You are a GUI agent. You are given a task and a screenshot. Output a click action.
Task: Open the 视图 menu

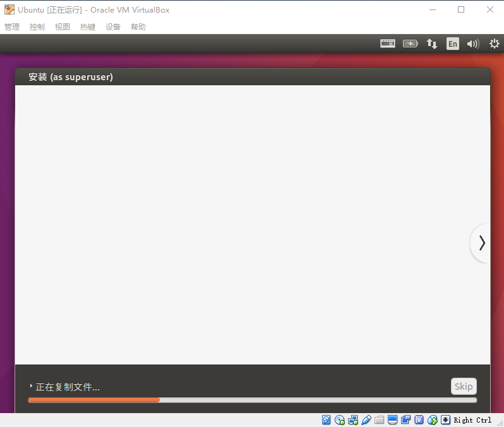coord(63,27)
